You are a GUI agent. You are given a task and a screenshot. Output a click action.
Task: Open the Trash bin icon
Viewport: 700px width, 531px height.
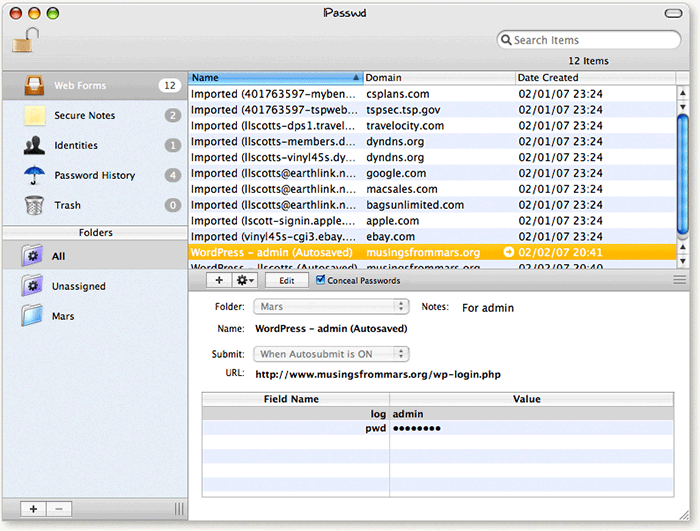pyautogui.click(x=34, y=205)
